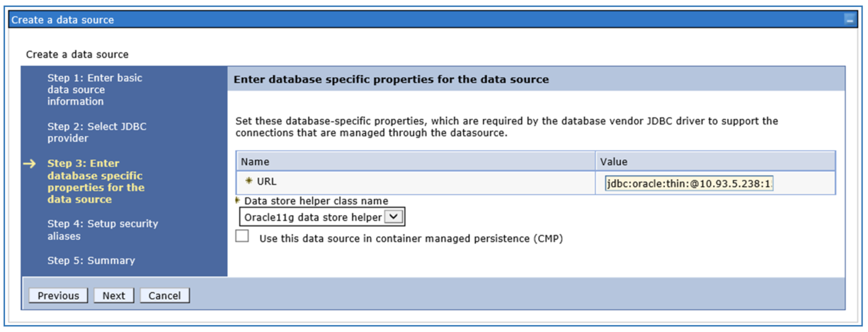
Task: Click the required marker beside Data store helper
Action: pos(238,201)
